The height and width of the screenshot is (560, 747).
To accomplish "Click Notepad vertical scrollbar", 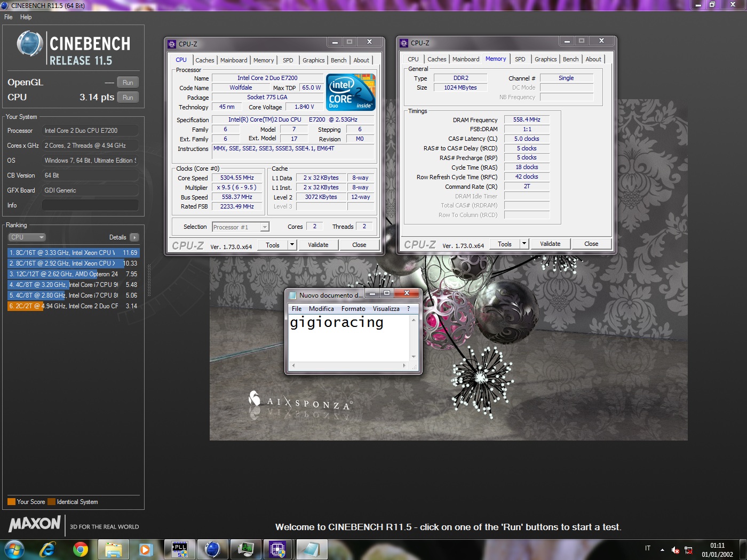I will (414, 338).
